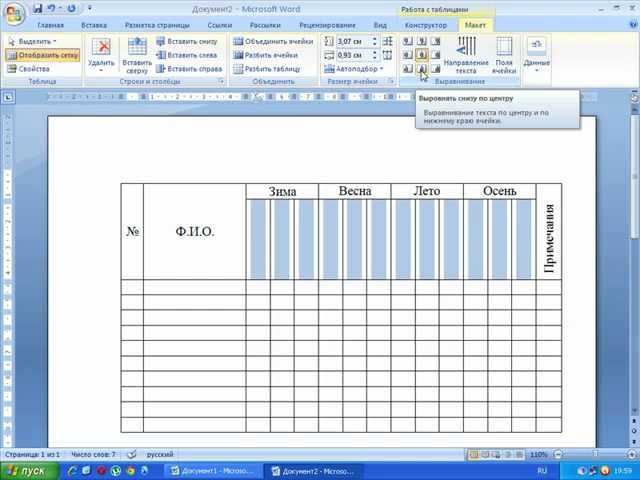This screenshot has width=640, height=480.
Task: Click Разбить таблицу
Action: pos(267,69)
